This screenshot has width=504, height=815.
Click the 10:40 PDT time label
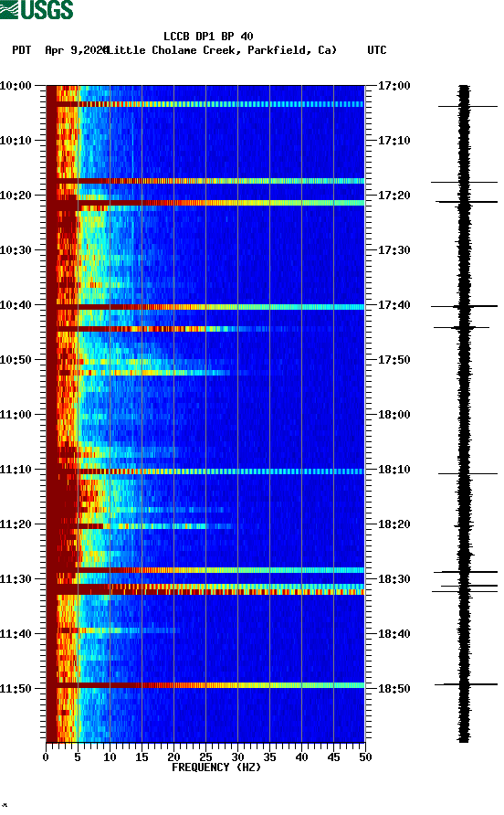click(x=16, y=305)
